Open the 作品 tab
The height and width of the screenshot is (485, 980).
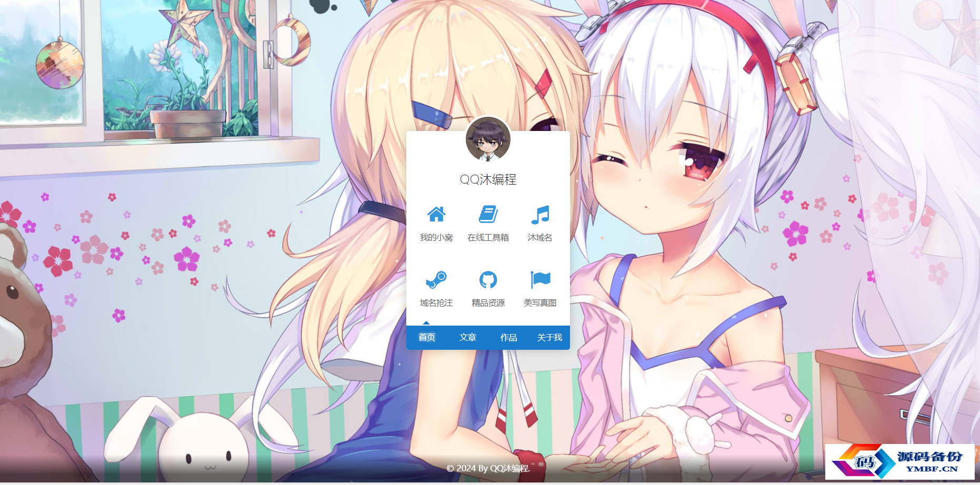[508, 337]
